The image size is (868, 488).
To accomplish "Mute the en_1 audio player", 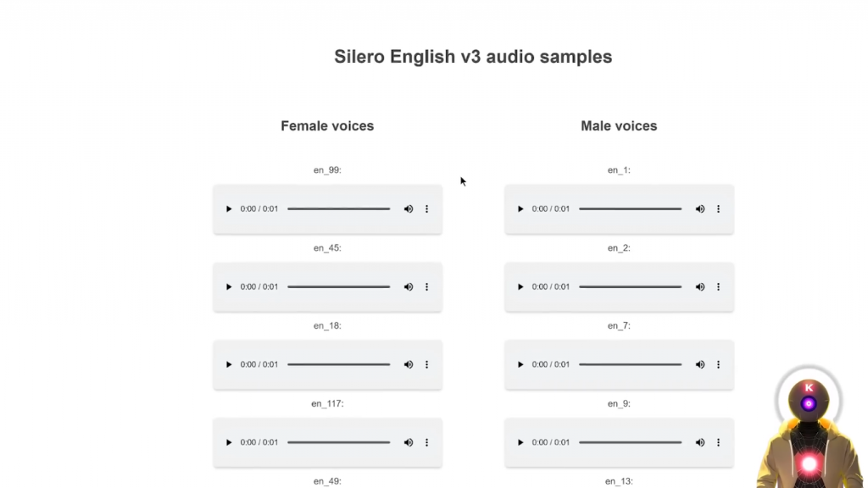I will pos(700,209).
